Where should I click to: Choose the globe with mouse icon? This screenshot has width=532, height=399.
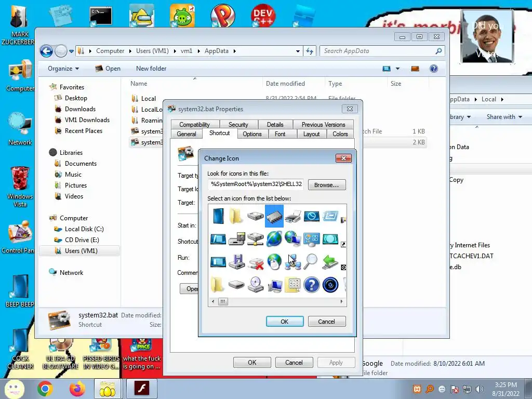point(274,262)
